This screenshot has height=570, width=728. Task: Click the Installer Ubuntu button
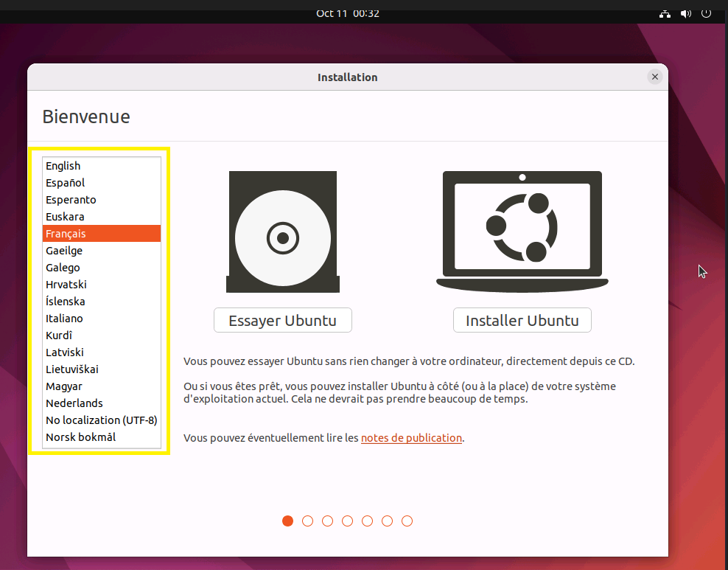pyautogui.click(x=522, y=321)
